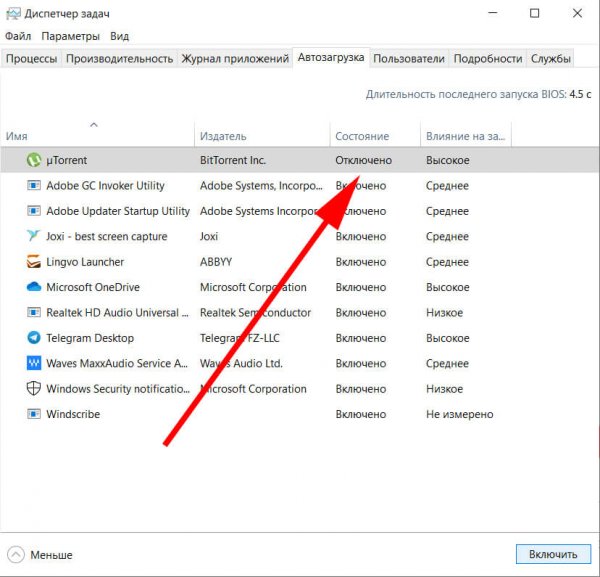Select the Joxi screen capture icon
The height and width of the screenshot is (577, 600).
(33, 237)
